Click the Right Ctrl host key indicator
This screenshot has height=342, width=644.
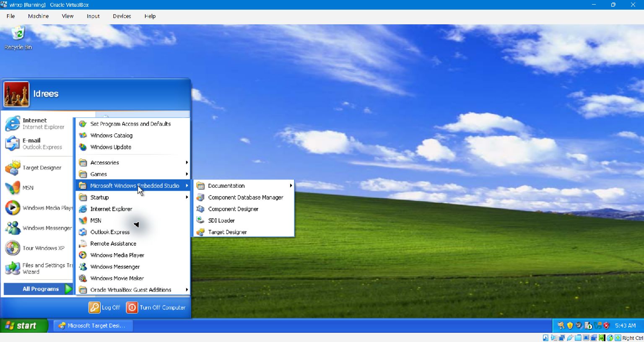click(x=633, y=338)
